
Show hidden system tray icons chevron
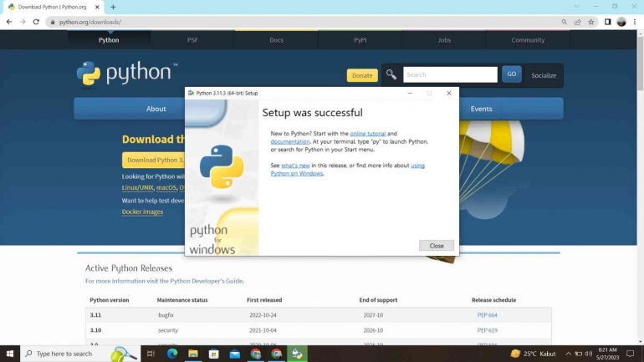(x=568, y=354)
